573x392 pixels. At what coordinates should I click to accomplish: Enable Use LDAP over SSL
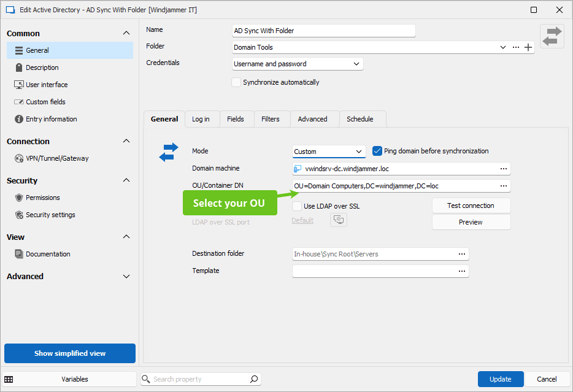[x=297, y=206]
